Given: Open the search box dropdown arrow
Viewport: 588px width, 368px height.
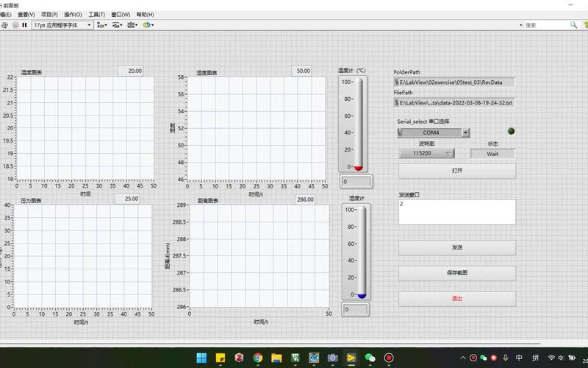Looking at the screenshot, I should pos(521,25).
